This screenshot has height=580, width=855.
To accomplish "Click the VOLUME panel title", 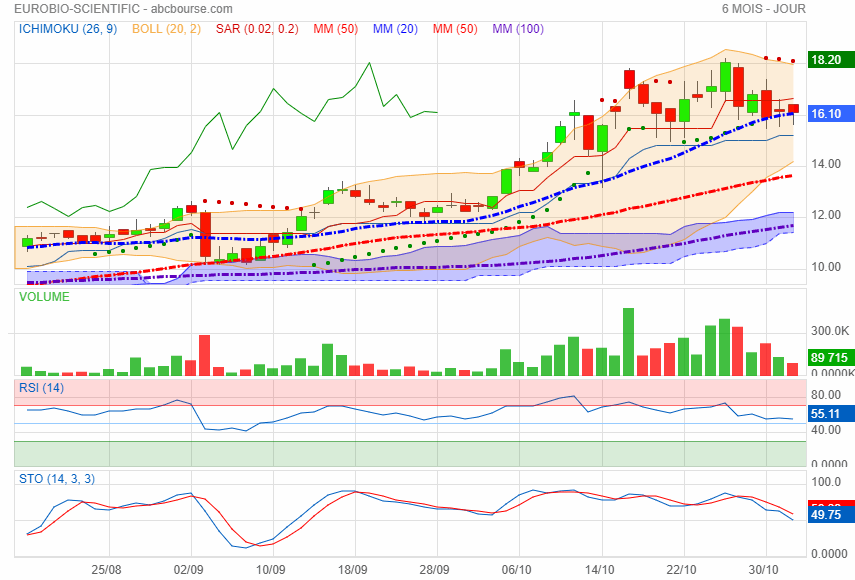I will tap(44, 297).
